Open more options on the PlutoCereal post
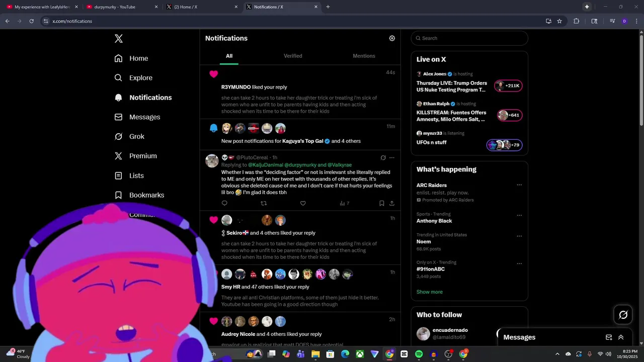Screen dimensions: 644x362 (392, 157)
